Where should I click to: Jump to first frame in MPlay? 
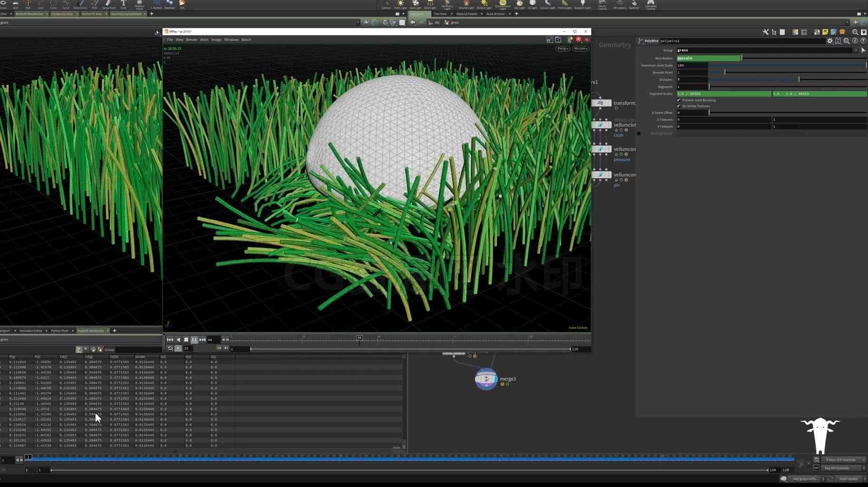tap(170, 340)
